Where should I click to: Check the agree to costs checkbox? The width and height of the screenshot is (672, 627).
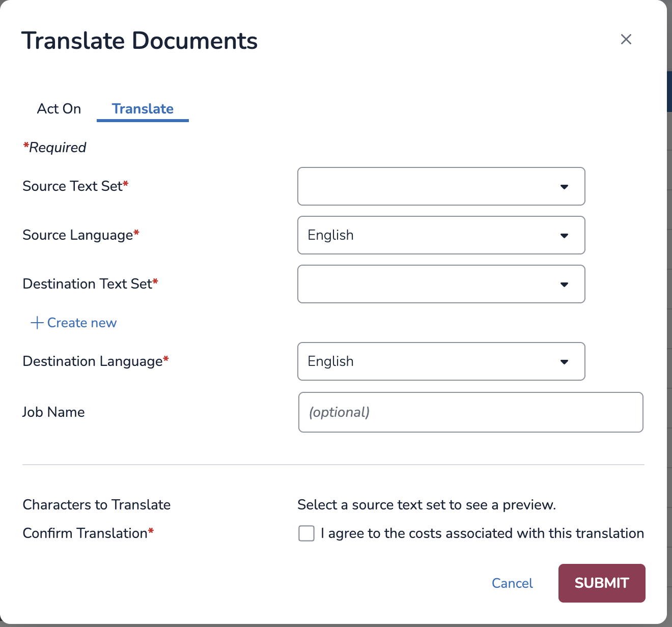coord(306,533)
